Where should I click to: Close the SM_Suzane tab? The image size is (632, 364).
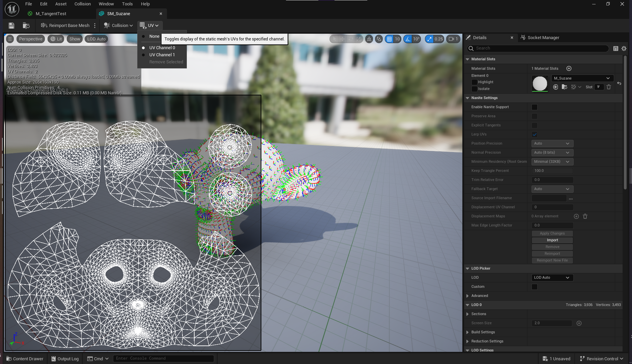[161, 14]
